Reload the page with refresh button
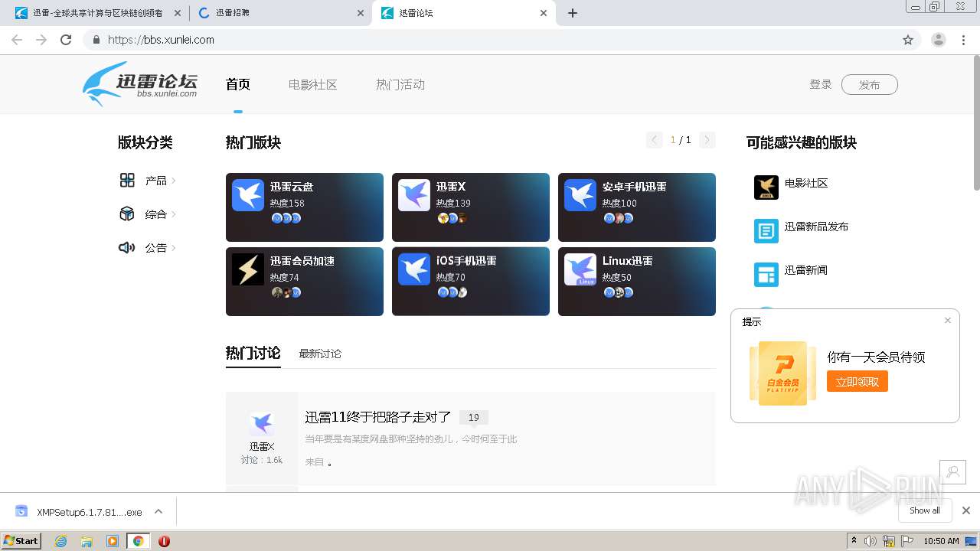 (66, 40)
